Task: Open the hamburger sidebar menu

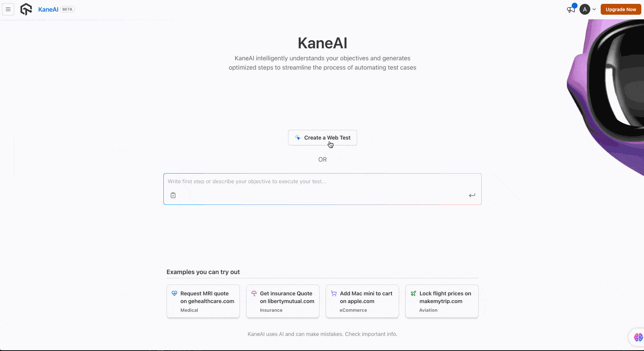Action: tap(8, 9)
